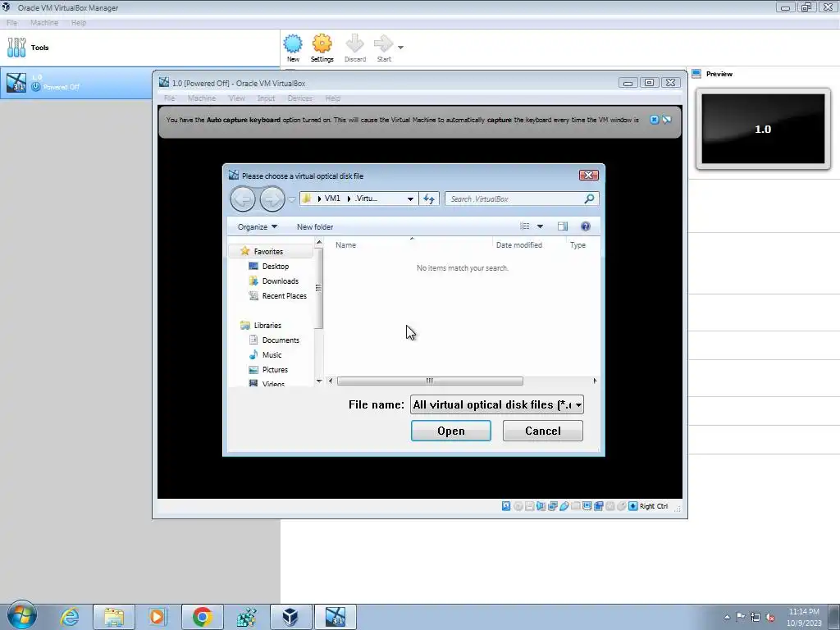
Task: Expand the view options dropdown arrow
Action: (540, 226)
